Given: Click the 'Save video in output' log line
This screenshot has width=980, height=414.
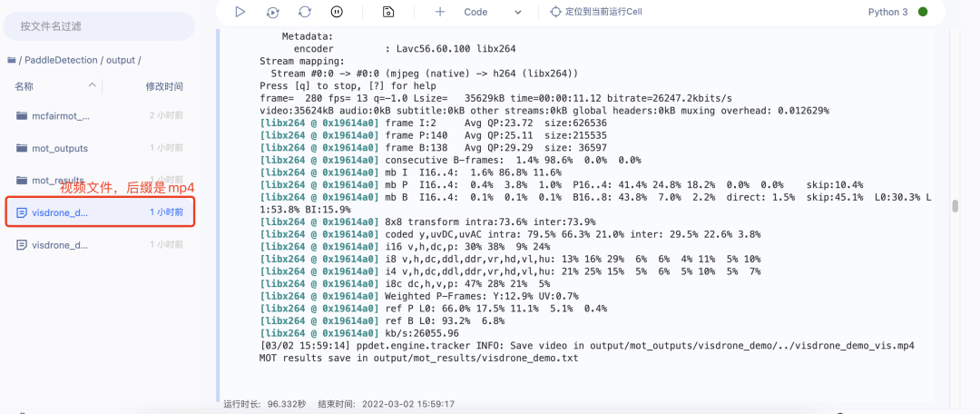Looking at the screenshot, I should [587, 346].
